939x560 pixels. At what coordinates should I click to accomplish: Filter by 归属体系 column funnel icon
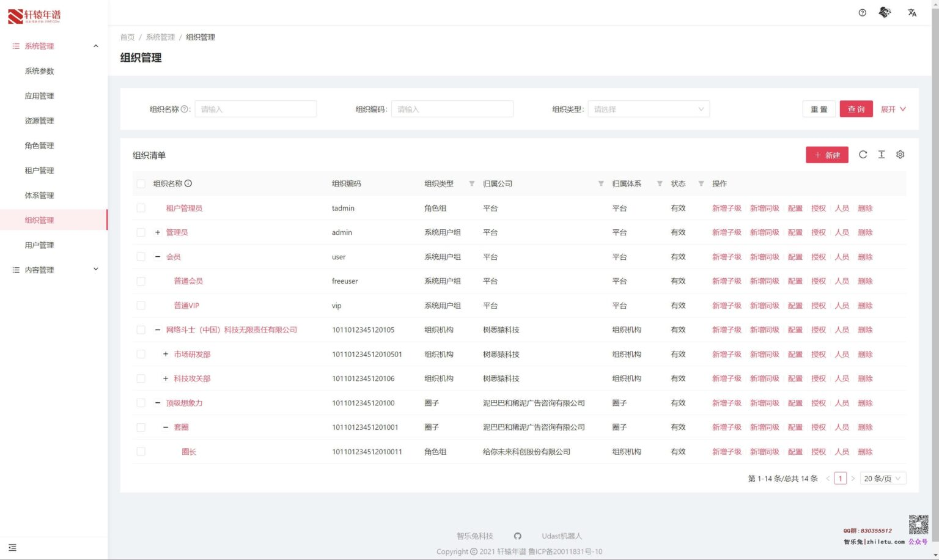[x=659, y=183]
